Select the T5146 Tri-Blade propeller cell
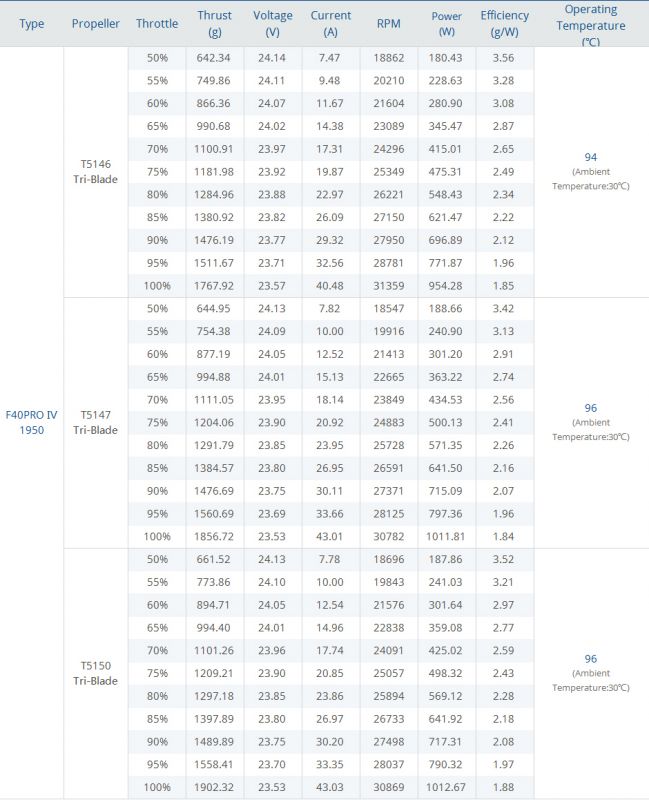The width and height of the screenshot is (649, 800). 96,171
